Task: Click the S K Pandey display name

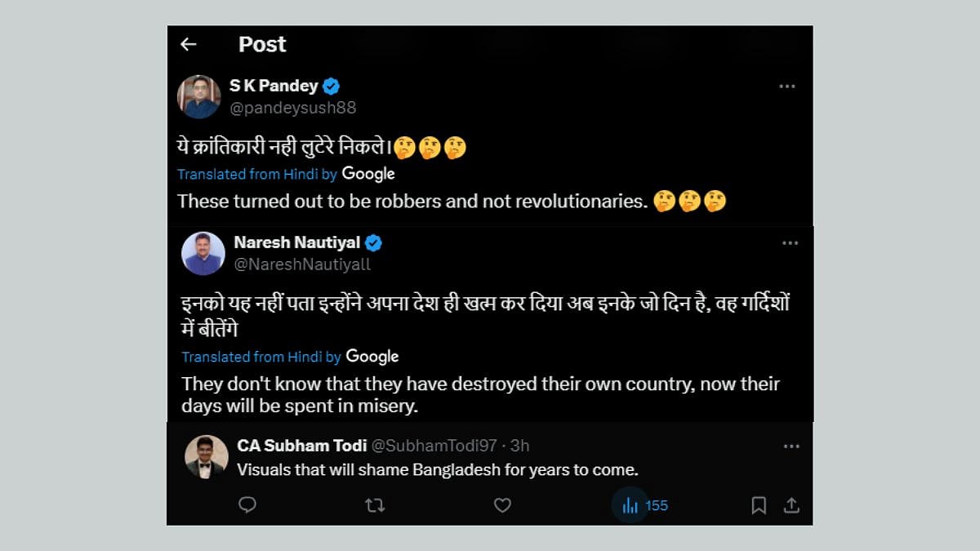Action: 274,86
